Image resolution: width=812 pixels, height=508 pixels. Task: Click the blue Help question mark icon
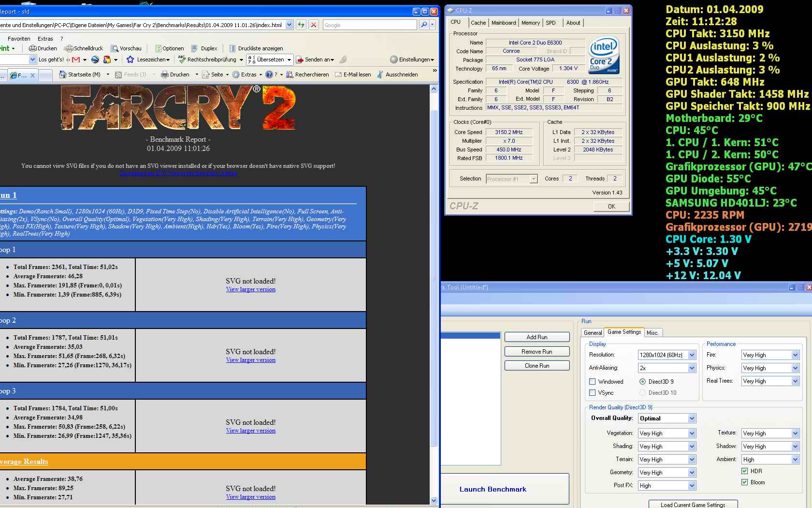pos(269,75)
